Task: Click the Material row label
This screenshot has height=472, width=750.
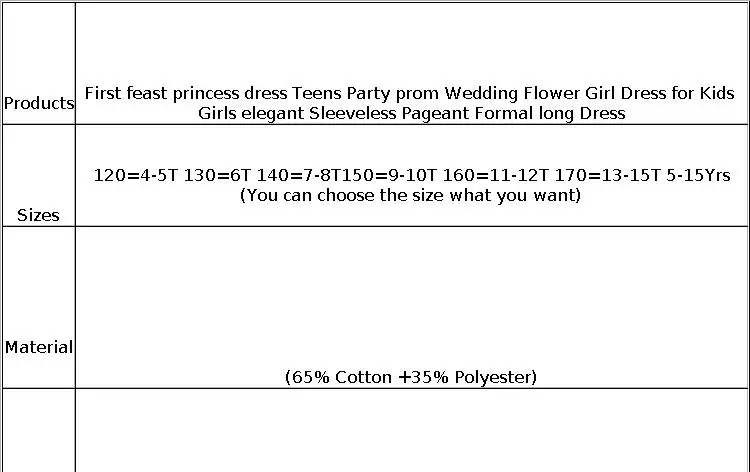Action: tap(38, 347)
